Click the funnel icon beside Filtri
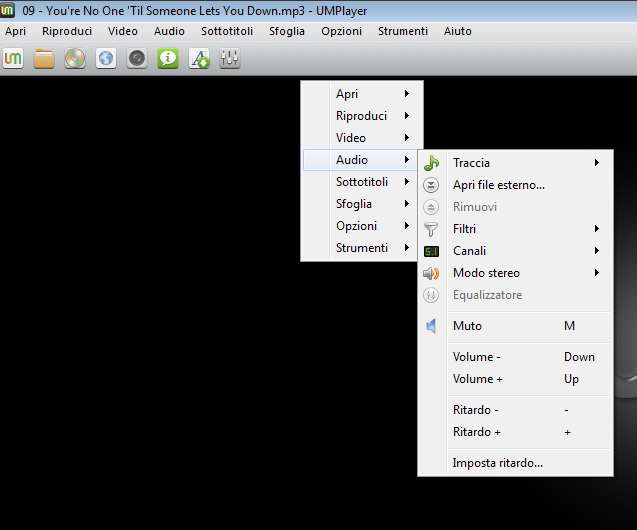 (431, 229)
